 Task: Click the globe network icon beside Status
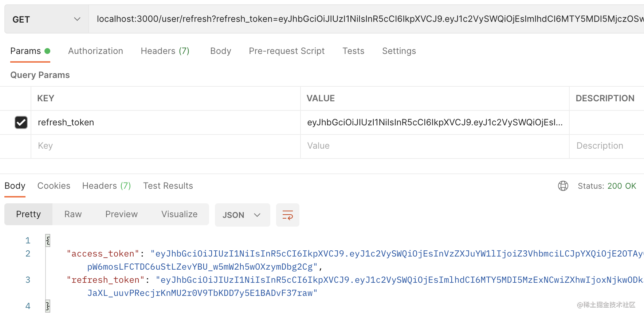pos(563,186)
